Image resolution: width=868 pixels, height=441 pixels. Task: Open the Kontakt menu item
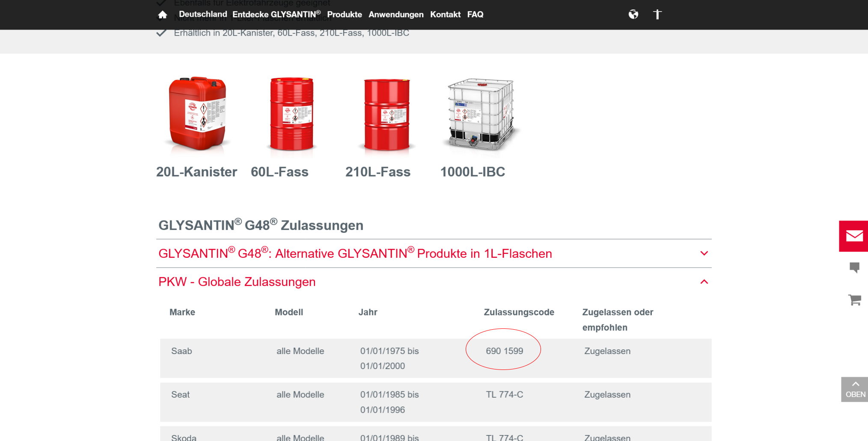click(x=445, y=14)
